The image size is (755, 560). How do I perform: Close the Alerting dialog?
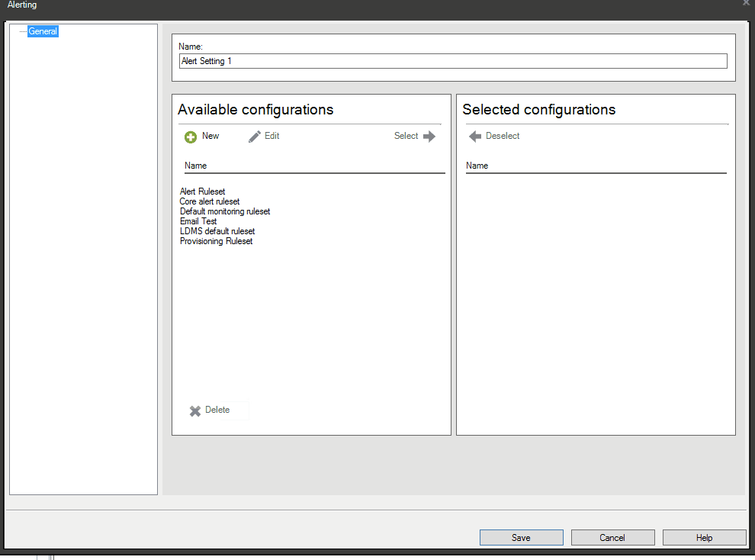click(x=745, y=4)
